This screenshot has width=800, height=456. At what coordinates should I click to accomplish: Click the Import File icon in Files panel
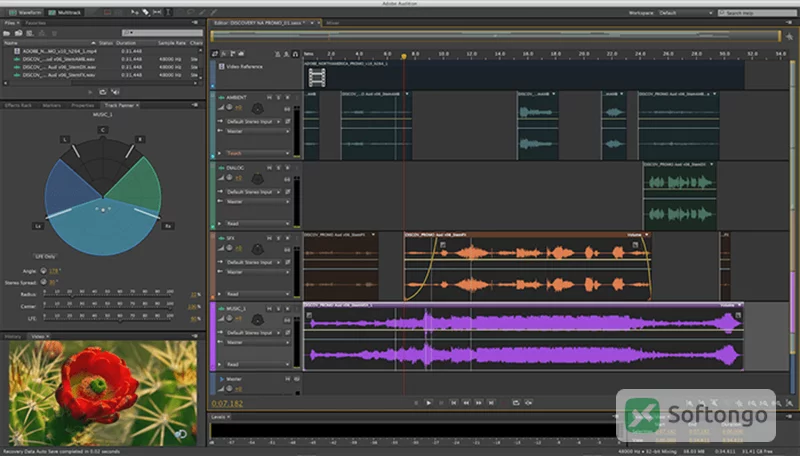coord(18,33)
